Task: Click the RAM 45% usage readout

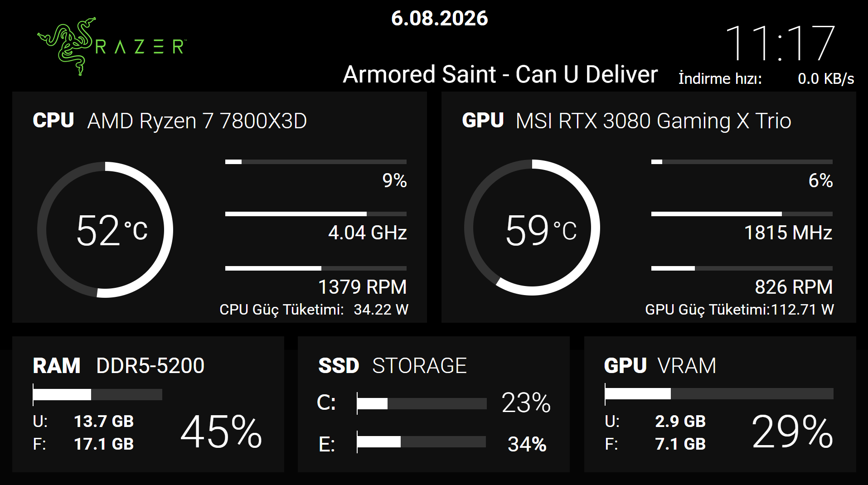Action: click(221, 431)
